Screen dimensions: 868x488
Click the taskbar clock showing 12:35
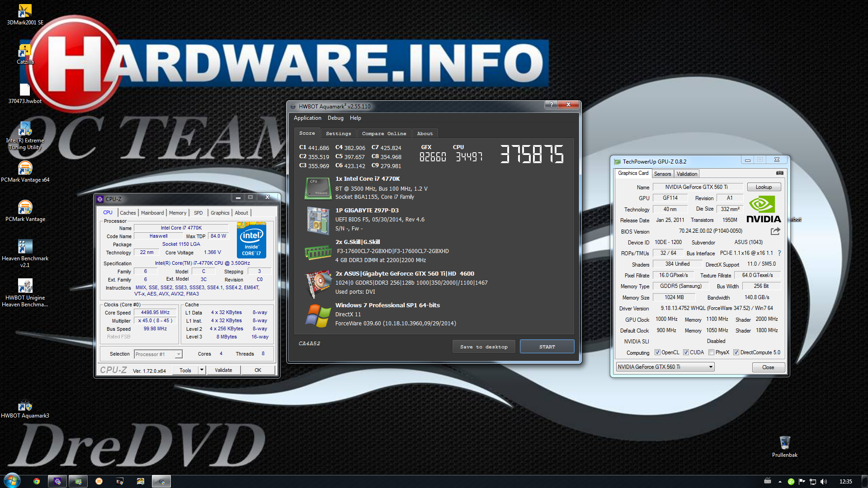point(845,482)
